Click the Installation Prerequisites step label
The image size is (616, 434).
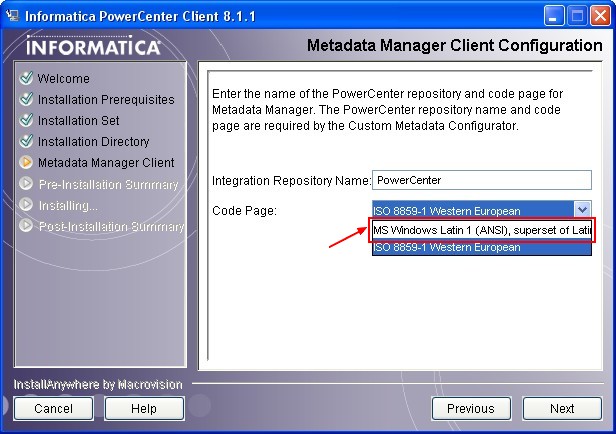tap(106, 100)
